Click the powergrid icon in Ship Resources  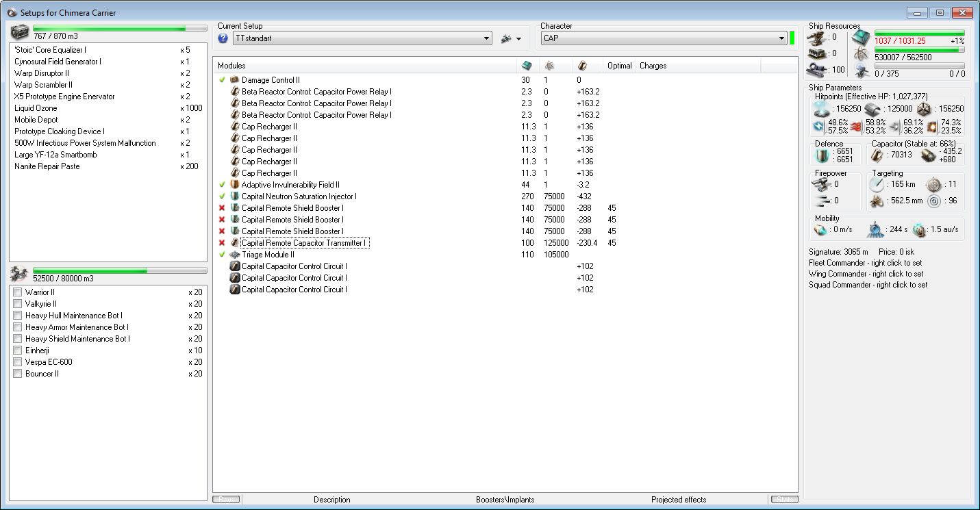tap(861, 55)
